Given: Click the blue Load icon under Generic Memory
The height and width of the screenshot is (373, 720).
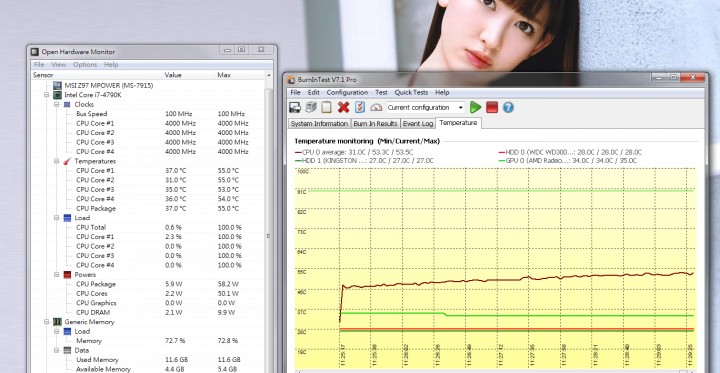Looking at the screenshot, I should [x=68, y=331].
